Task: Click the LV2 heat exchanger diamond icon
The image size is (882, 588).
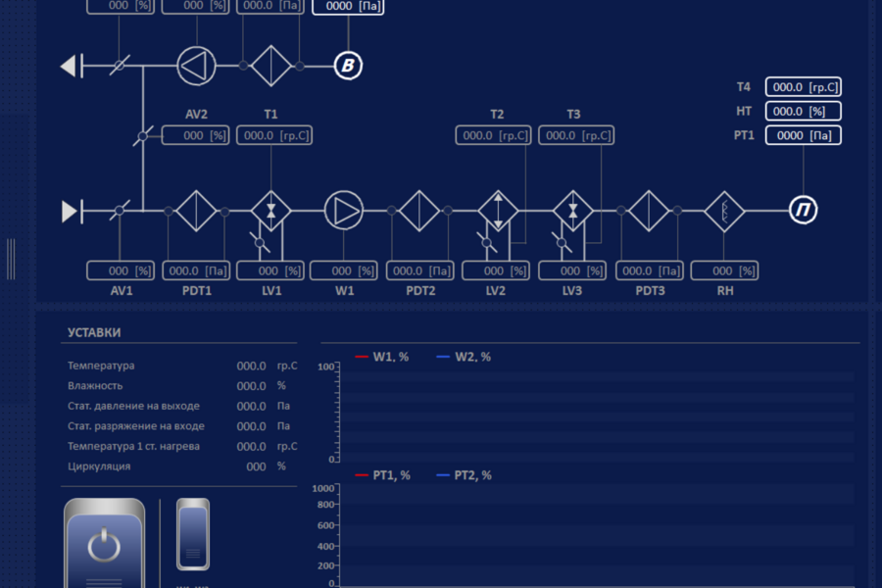Action: tap(498, 211)
